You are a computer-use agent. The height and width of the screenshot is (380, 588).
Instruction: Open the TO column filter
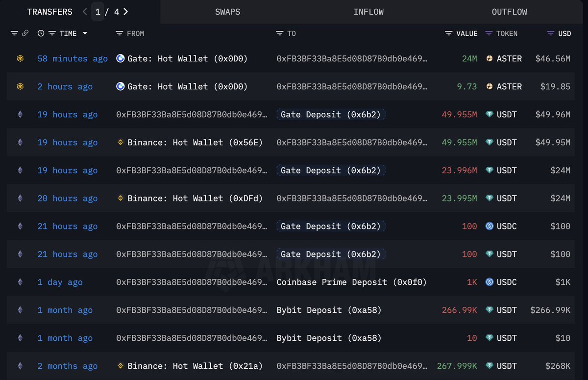point(279,33)
